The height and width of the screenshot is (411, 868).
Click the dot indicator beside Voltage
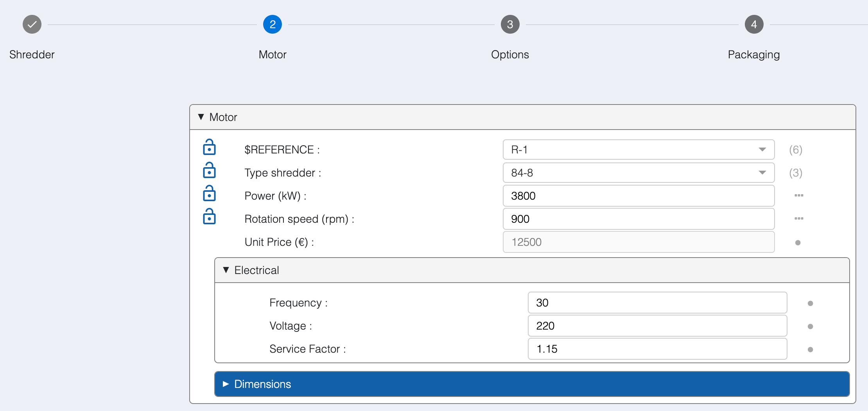point(811,326)
